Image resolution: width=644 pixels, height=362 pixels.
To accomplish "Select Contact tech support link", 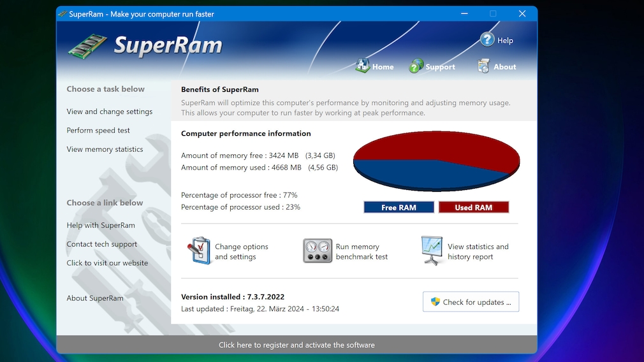I will pyautogui.click(x=102, y=244).
